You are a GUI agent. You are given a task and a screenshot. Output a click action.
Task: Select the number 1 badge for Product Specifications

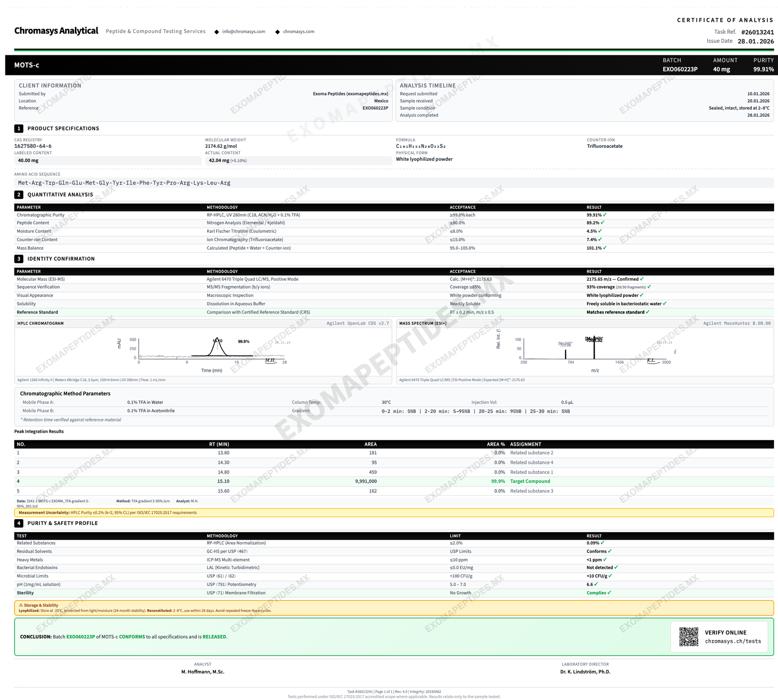tap(18, 129)
